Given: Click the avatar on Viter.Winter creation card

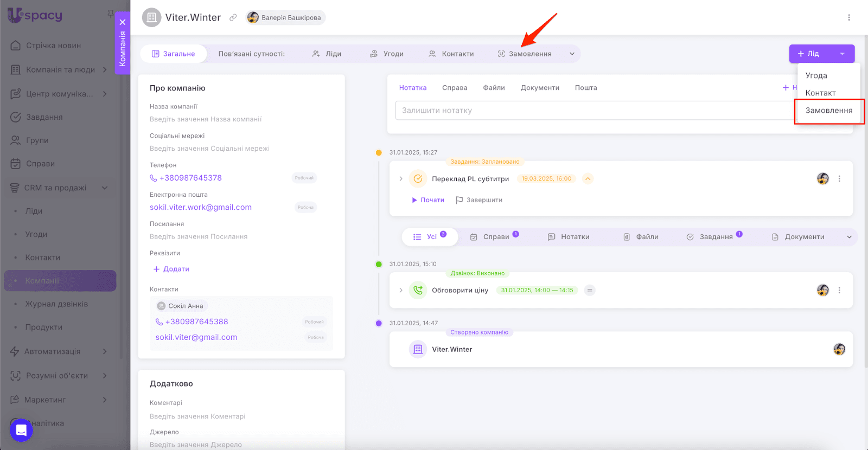Looking at the screenshot, I should (839, 349).
